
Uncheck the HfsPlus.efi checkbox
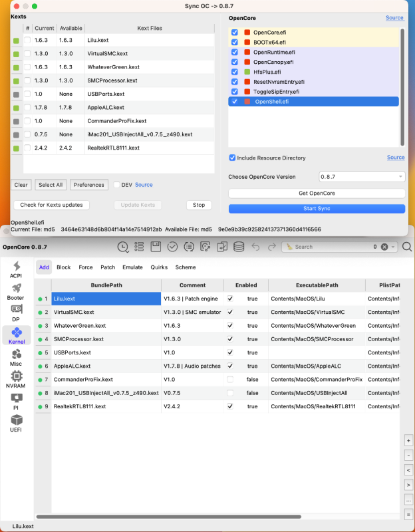(x=235, y=72)
